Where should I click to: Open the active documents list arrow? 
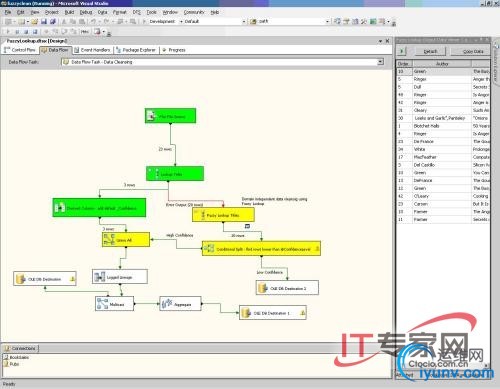click(380, 41)
